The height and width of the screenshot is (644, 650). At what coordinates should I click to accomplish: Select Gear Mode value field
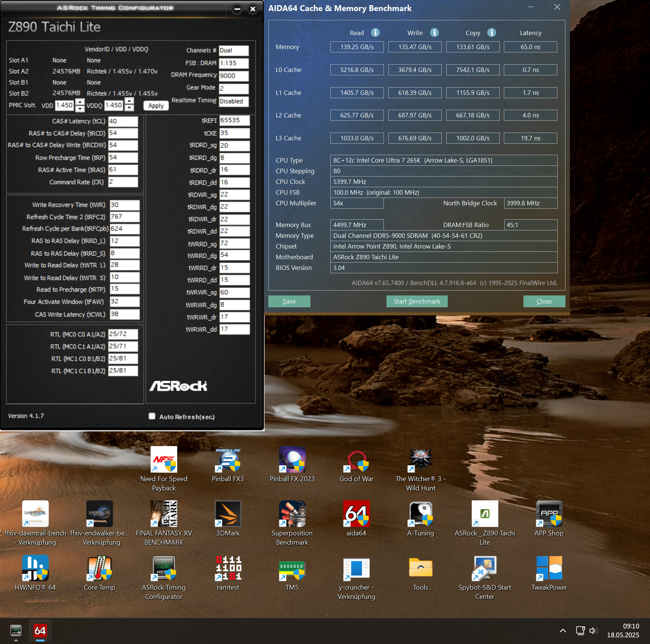234,88
